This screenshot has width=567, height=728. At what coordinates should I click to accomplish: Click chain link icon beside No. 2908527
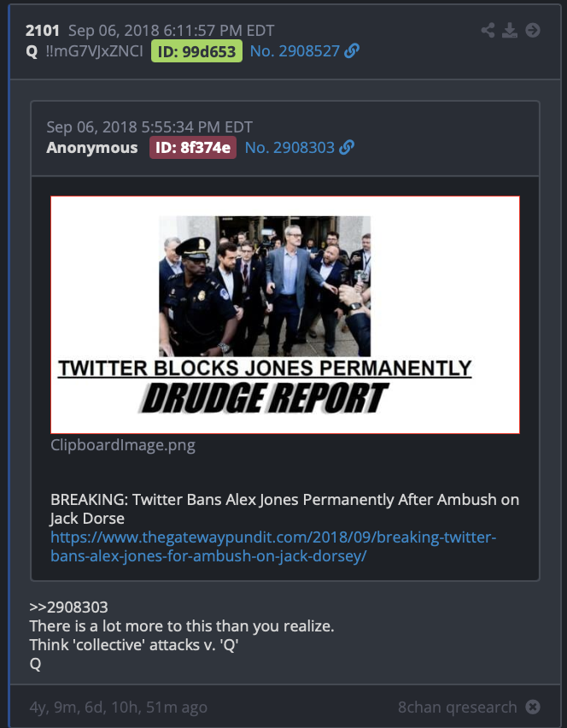pyautogui.click(x=352, y=50)
